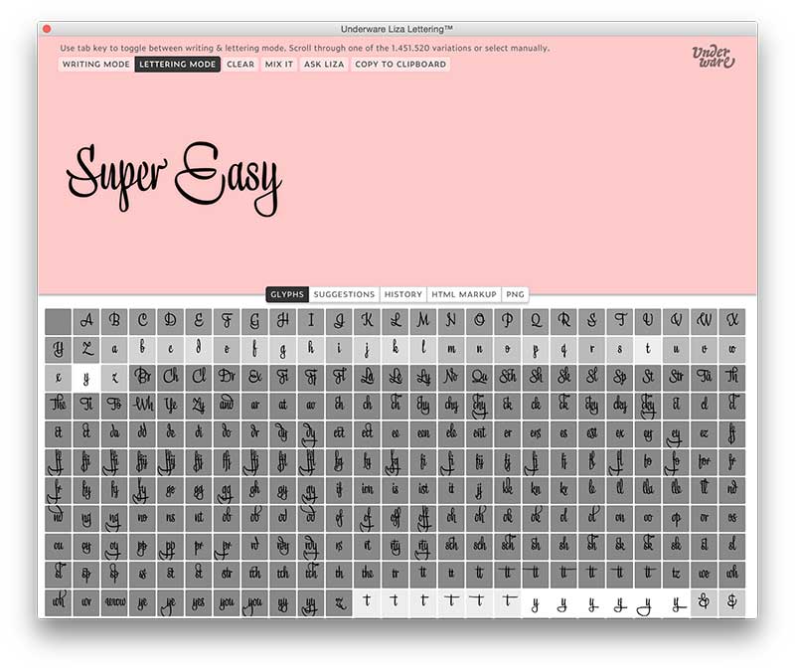Click the Underware logo
The image size is (795, 672).
click(714, 57)
